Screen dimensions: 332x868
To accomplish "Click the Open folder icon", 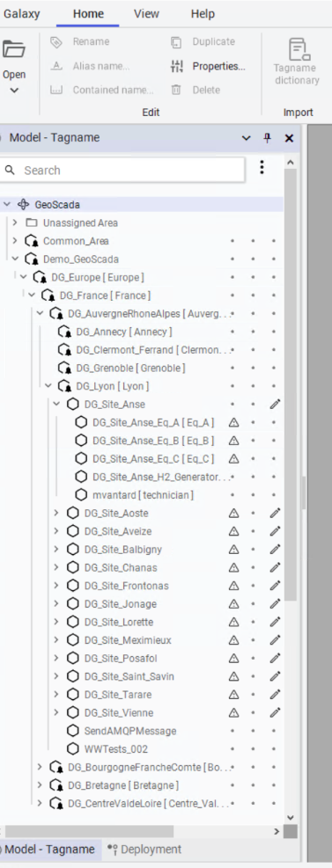I will 14,49.
